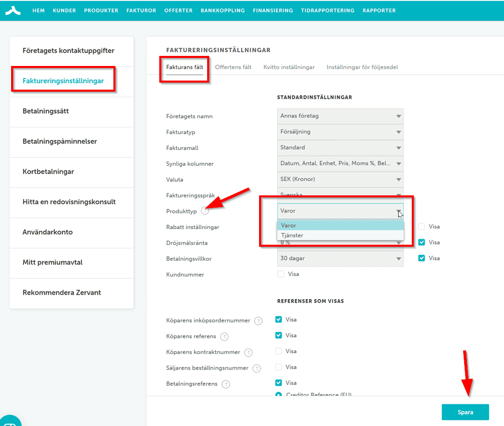Image resolution: width=504 pixels, height=426 pixels.
Task: Show help tooltip for Köparens referens
Action: click(x=224, y=337)
